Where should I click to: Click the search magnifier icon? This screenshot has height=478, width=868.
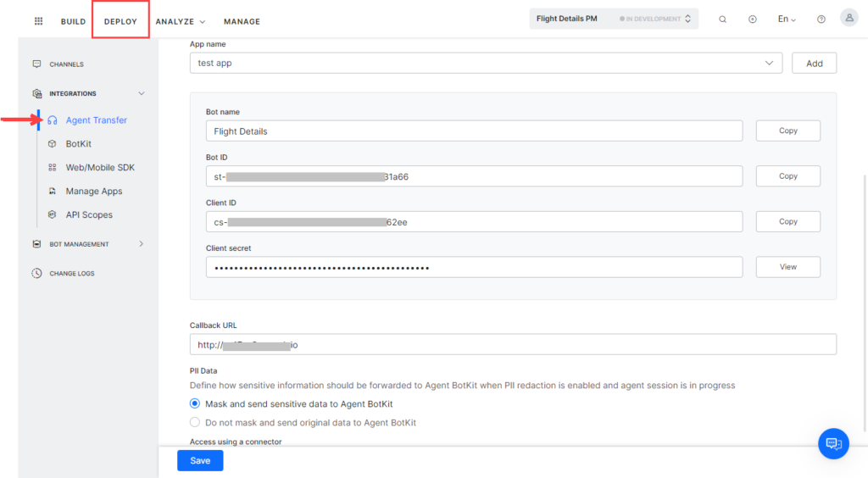(722, 19)
